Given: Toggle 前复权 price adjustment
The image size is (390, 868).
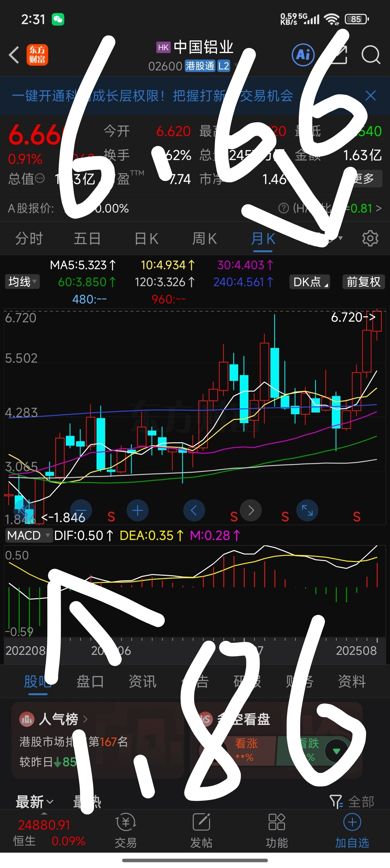Looking at the screenshot, I should click(x=363, y=282).
